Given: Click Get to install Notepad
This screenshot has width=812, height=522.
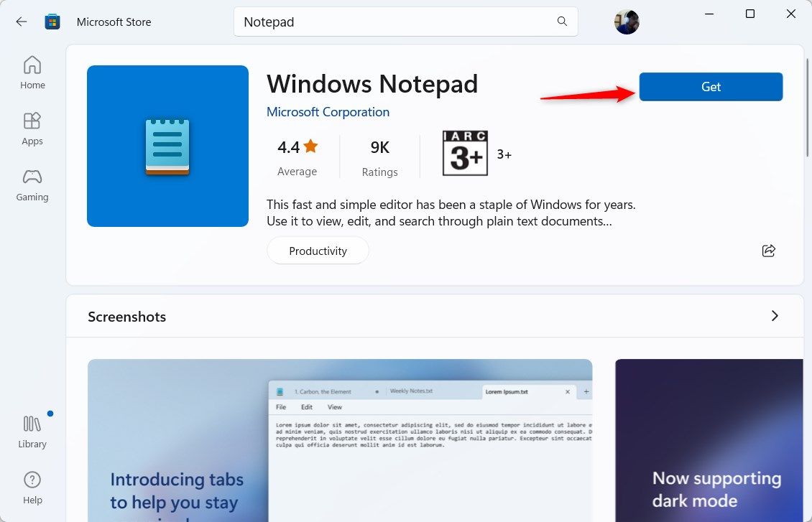Looking at the screenshot, I should click(x=711, y=87).
